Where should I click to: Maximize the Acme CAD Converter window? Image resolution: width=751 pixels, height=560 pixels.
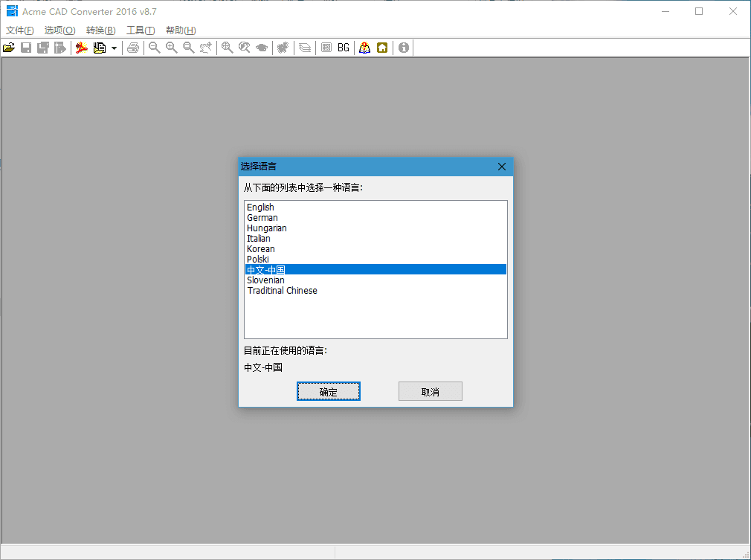click(699, 11)
